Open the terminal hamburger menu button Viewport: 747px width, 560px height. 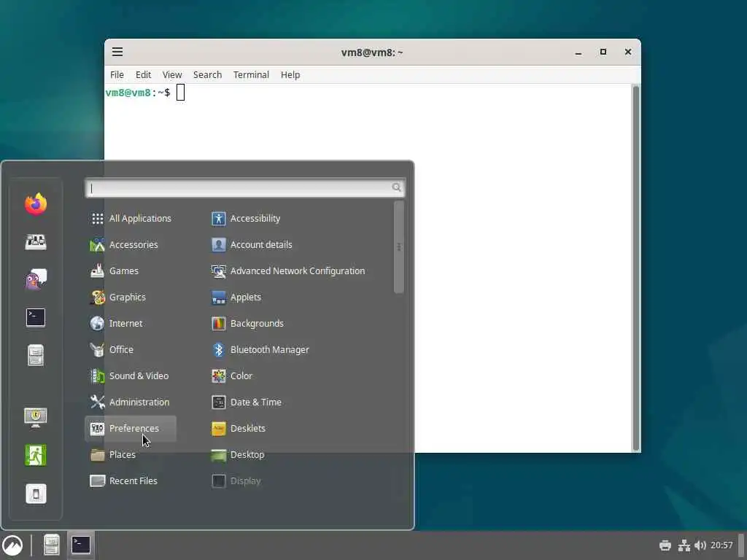coord(117,52)
